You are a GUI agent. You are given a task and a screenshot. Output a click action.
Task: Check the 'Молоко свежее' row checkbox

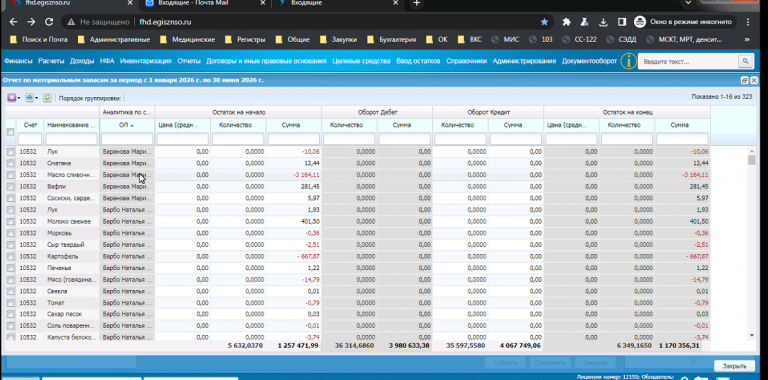pyautogui.click(x=10, y=222)
